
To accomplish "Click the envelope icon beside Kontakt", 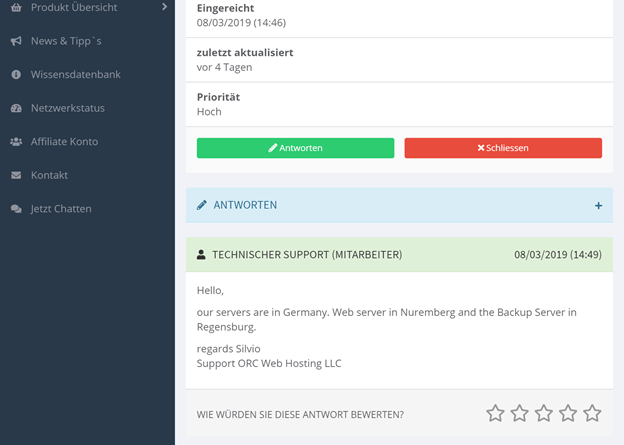I will [16, 175].
